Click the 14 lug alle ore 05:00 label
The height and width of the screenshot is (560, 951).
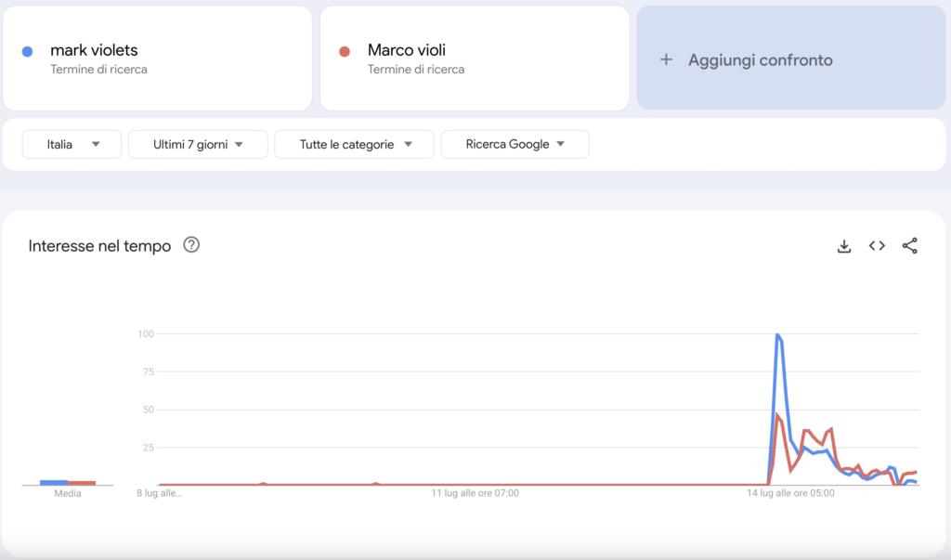791,494
